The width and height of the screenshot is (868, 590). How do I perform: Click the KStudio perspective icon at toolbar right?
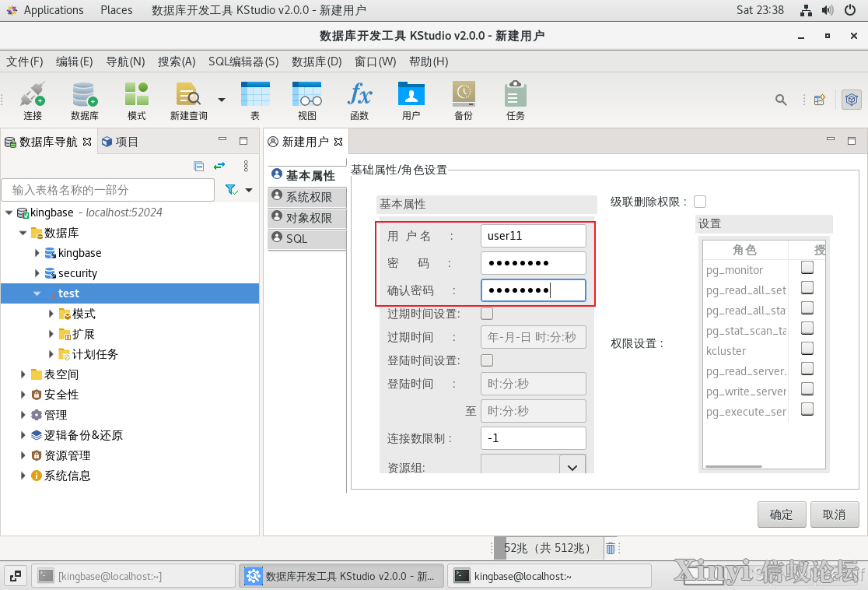852,100
